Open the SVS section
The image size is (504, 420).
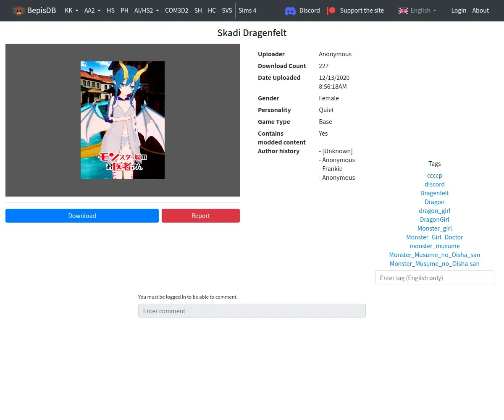227,10
